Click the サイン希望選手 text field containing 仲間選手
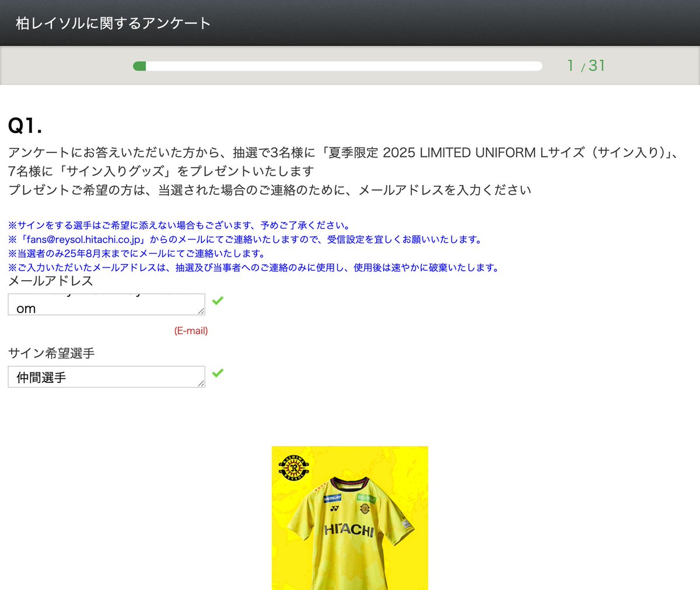The image size is (700, 590). coord(106,377)
